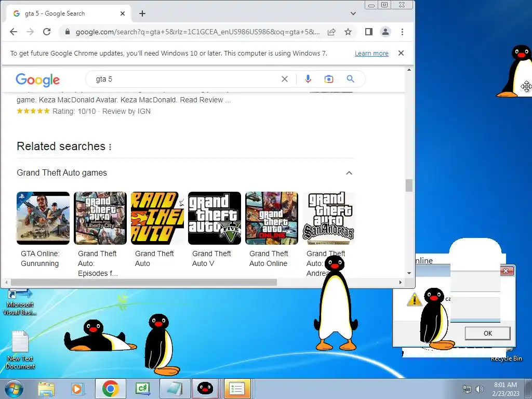Go back to the previous Chrome page
Image resolution: width=532 pixels, height=399 pixels.
(x=14, y=32)
